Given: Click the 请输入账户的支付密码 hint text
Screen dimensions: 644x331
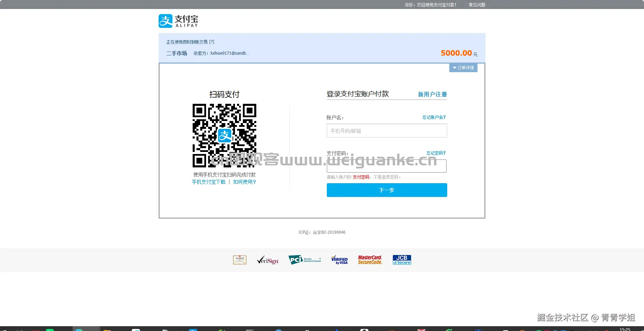Looking at the screenshot, I should tap(364, 177).
